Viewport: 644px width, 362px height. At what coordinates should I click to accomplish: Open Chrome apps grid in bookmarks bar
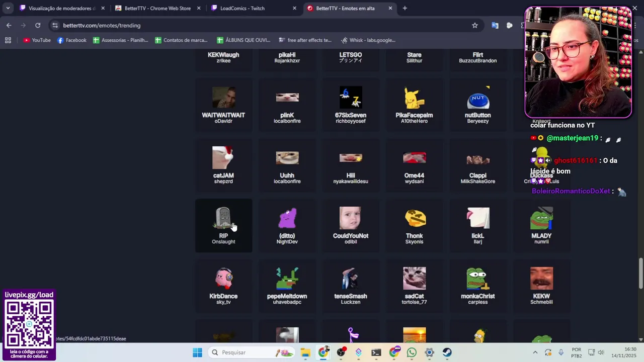[x=8, y=40]
